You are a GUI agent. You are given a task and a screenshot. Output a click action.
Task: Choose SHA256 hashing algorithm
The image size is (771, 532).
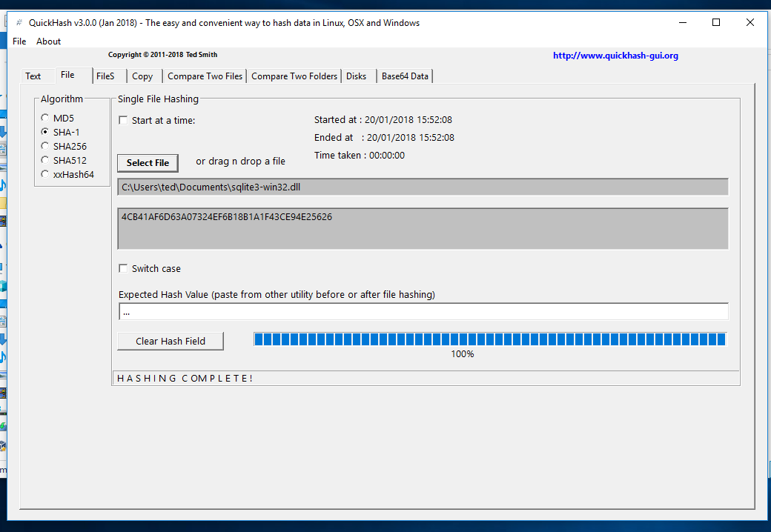pyautogui.click(x=45, y=146)
